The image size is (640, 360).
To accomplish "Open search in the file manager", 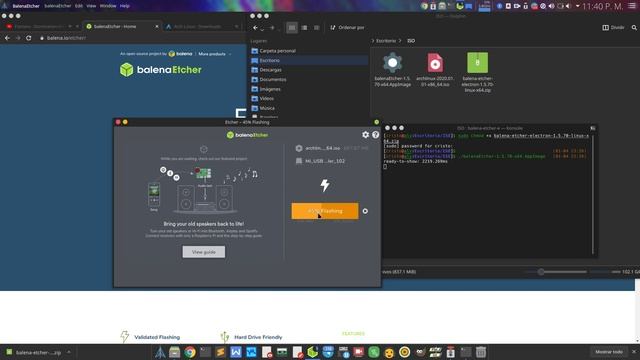I will pos(634,28).
